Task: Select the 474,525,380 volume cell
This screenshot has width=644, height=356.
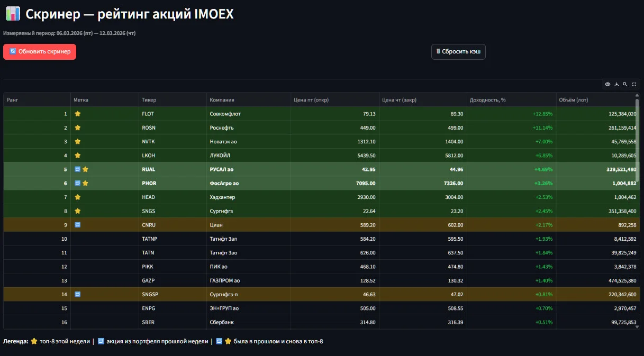Action: 597,280
